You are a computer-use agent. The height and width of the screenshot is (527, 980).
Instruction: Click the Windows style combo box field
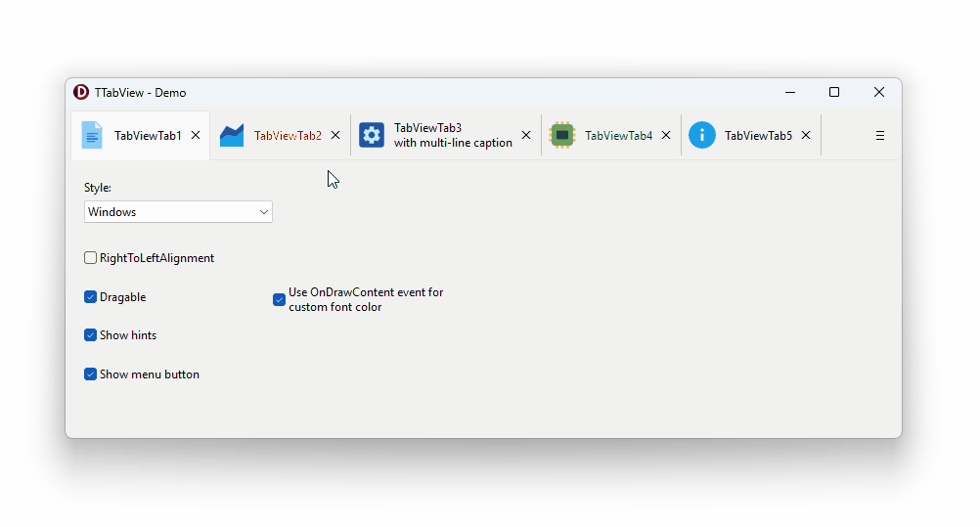tap(178, 212)
